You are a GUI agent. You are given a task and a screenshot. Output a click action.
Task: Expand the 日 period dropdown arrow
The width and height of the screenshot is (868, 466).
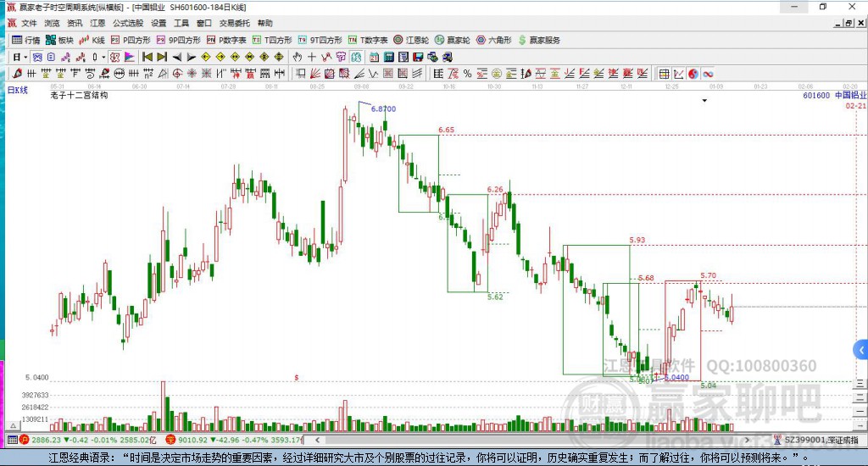coord(25,57)
